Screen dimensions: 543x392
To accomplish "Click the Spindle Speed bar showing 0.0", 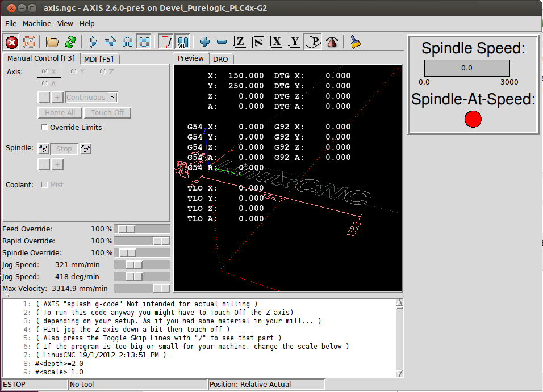I will [x=467, y=68].
